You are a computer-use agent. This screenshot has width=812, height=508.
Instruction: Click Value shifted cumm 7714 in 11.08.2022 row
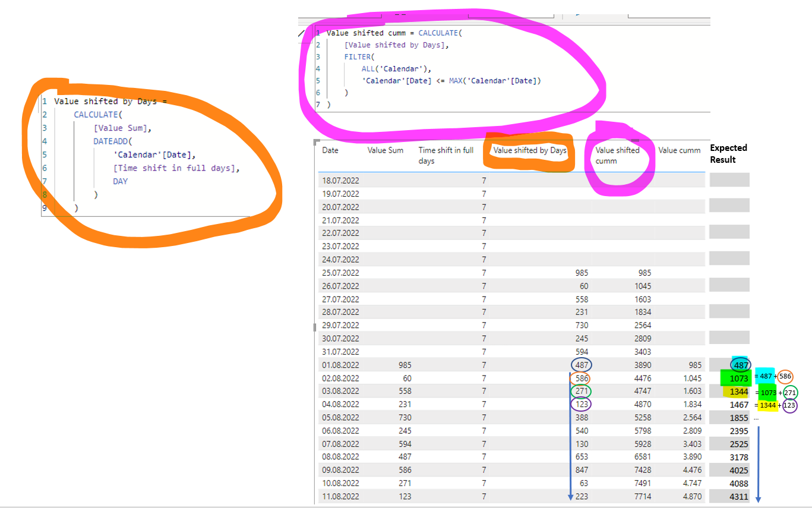tap(642, 496)
